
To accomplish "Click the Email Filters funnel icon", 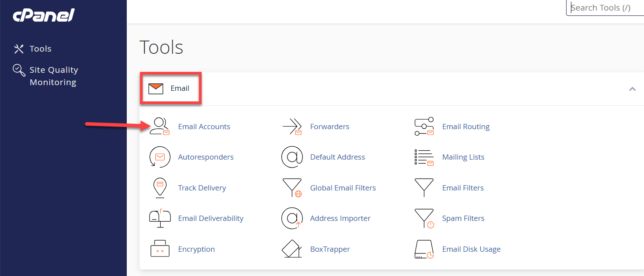I will [x=424, y=188].
